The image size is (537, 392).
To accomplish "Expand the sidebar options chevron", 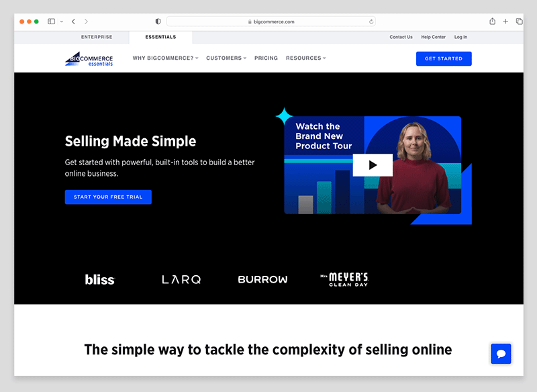I will click(x=62, y=21).
